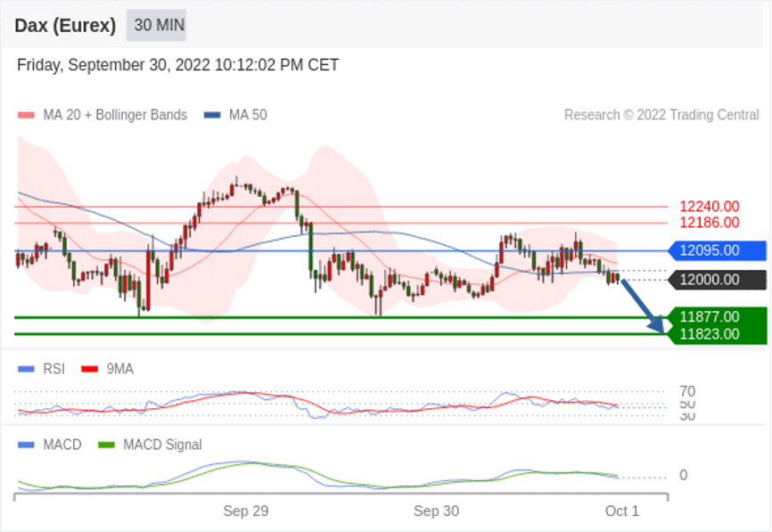Click the blue 12095.00 pivot price tag

[x=718, y=250]
